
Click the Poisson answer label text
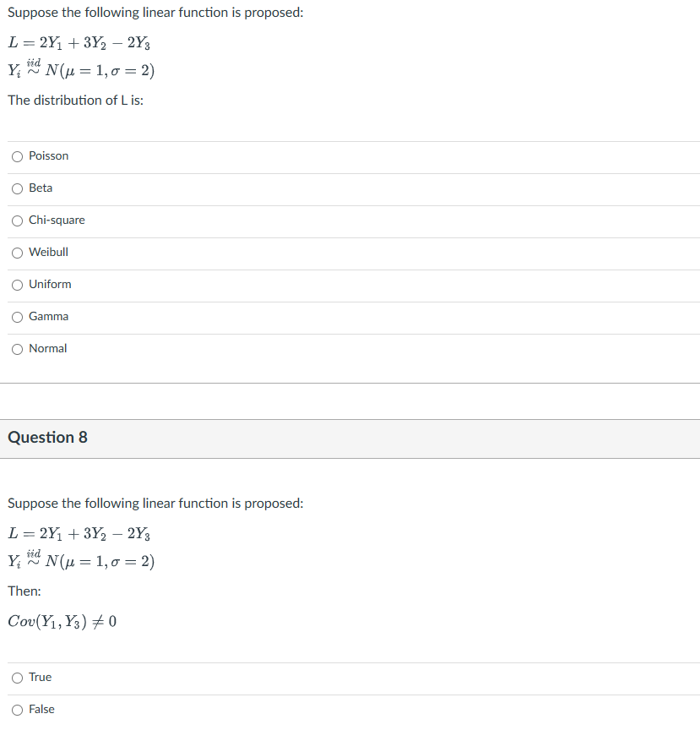click(x=48, y=156)
